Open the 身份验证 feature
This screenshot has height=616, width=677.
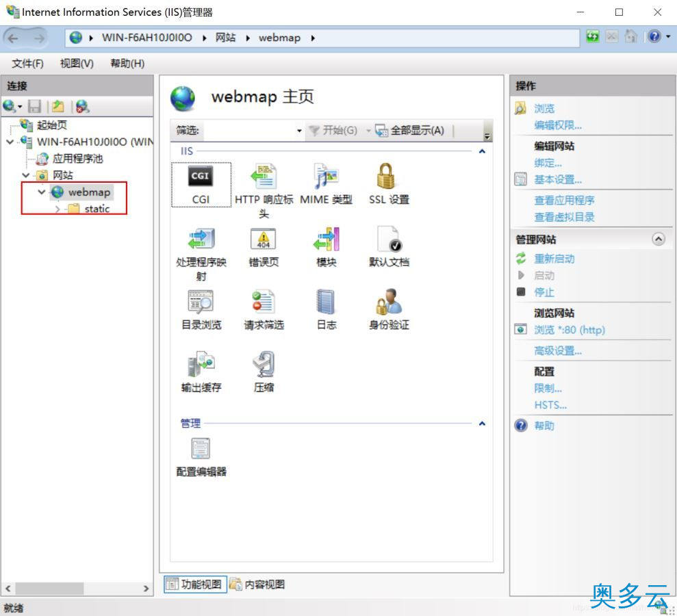click(x=389, y=310)
